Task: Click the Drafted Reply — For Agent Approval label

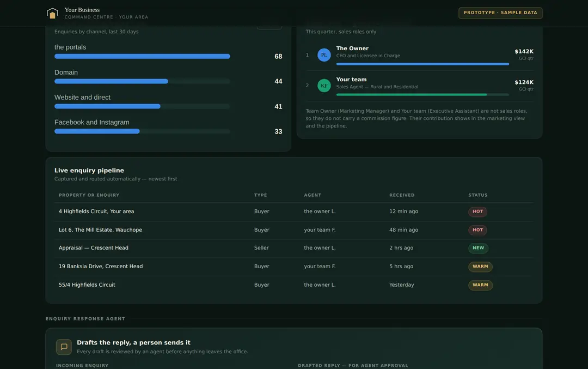Action: click(x=353, y=366)
